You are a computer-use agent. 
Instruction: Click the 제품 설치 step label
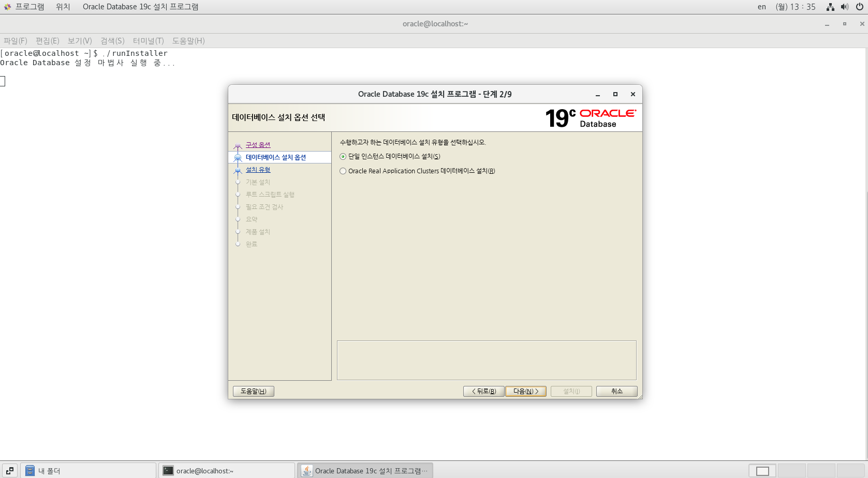(x=258, y=232)
